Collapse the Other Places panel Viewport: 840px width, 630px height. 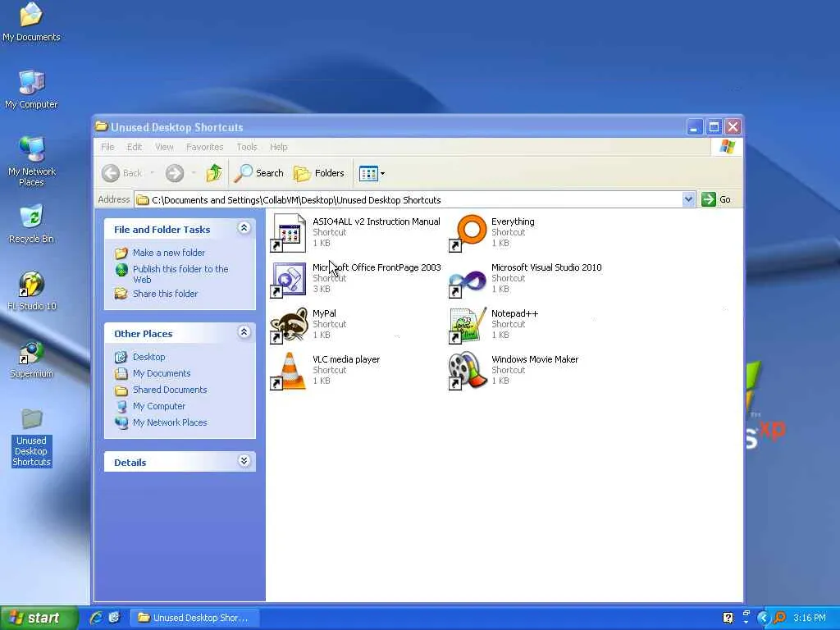click(244, 332)
